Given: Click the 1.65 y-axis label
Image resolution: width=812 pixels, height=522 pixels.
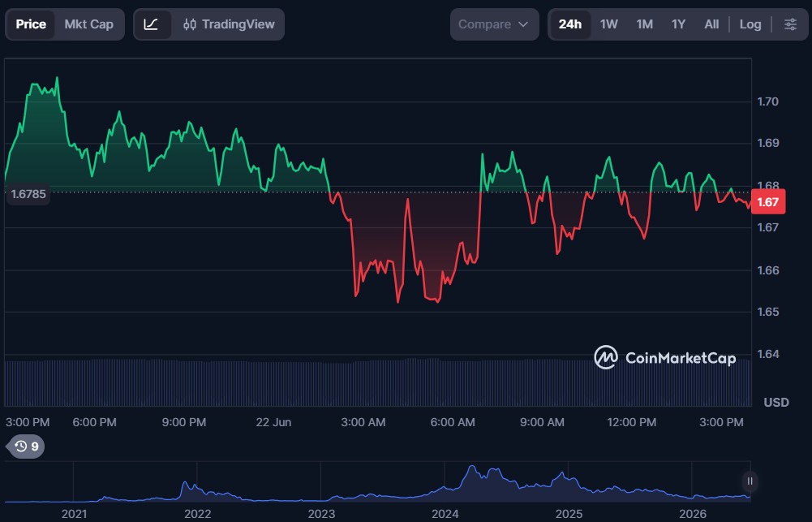Looking at the screenshot, I should tap(768, 312).
